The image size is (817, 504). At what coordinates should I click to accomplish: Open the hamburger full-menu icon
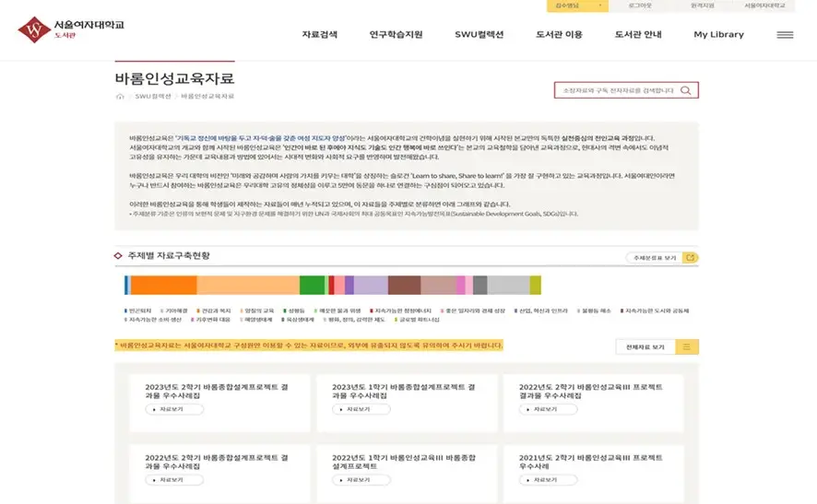click(785, 35)
